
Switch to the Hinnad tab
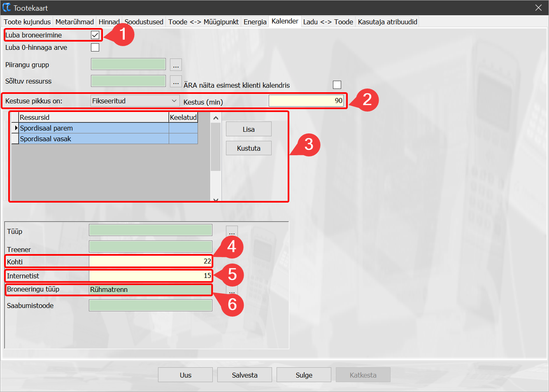point(109,22)
